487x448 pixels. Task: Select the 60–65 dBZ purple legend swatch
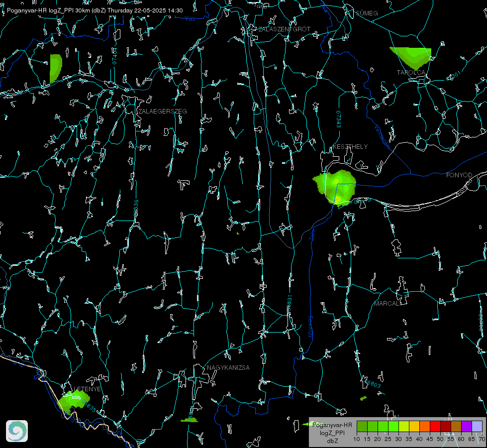tap(467, 426)
